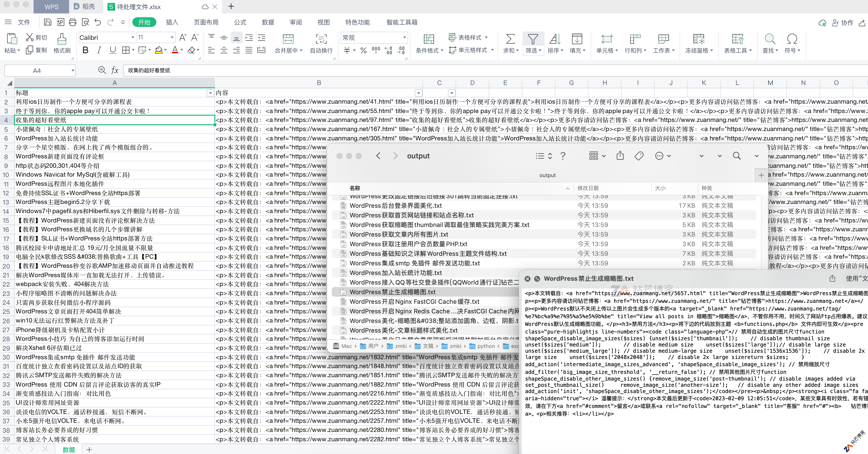Click the Find (查找) magnifier icon
Screen dimensions: 868x454
pyautogui.click(x=770, y=39)
